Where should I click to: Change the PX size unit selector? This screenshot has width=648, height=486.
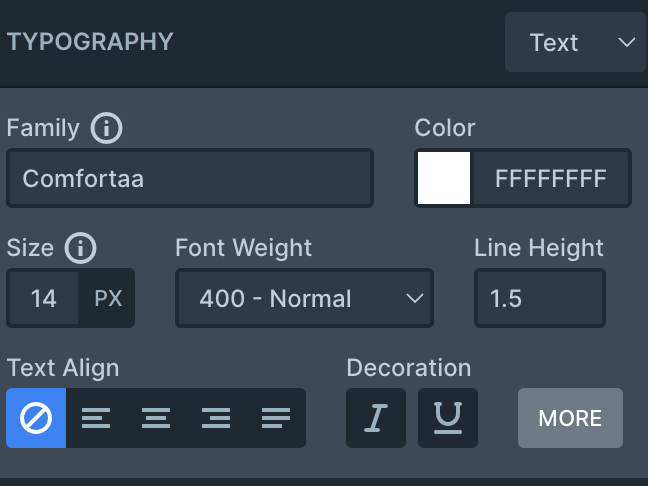pyautogui.click(x=107, y=298)
